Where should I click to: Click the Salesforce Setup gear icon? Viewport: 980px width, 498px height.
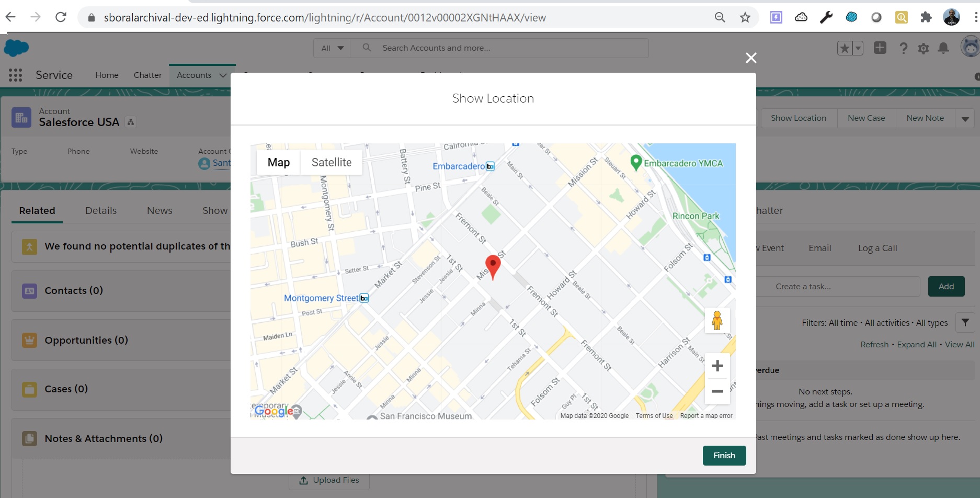[x=923, y=48]
